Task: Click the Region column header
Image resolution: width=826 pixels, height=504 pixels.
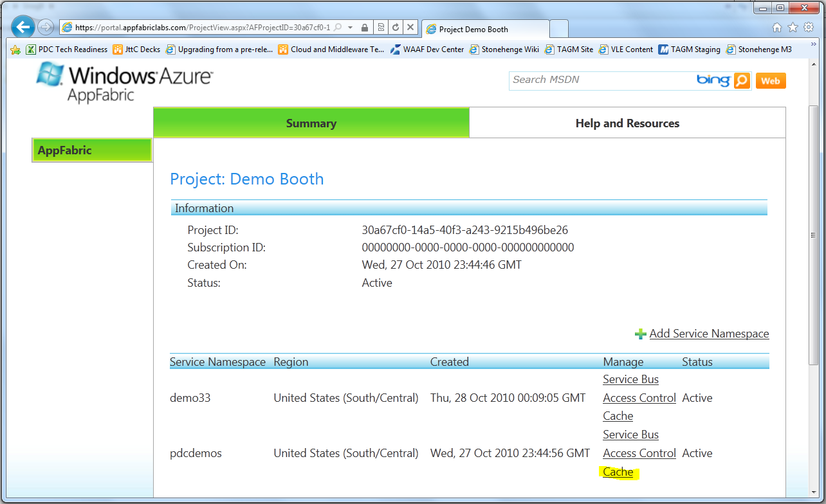Action: point(291,362)
